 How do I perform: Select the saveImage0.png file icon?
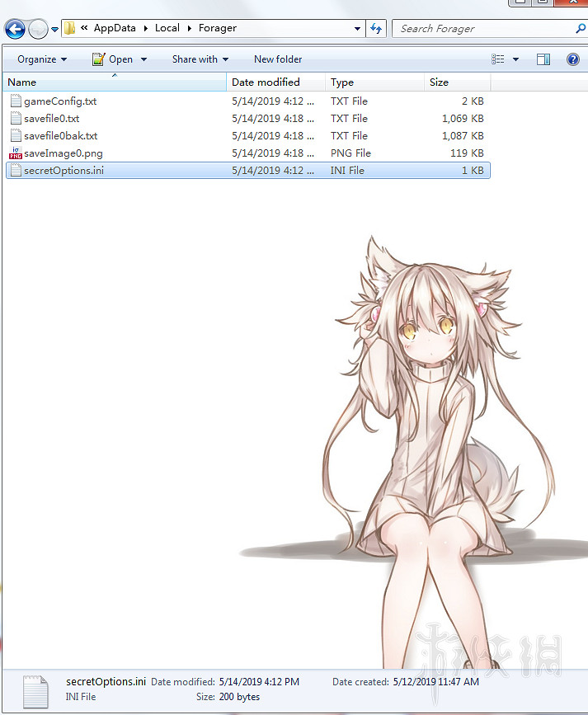tap(16, 153)
